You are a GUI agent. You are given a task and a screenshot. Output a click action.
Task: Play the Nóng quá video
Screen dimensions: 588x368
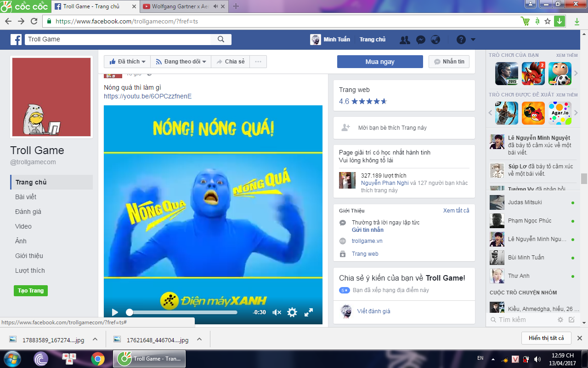(x=115, y=312)
